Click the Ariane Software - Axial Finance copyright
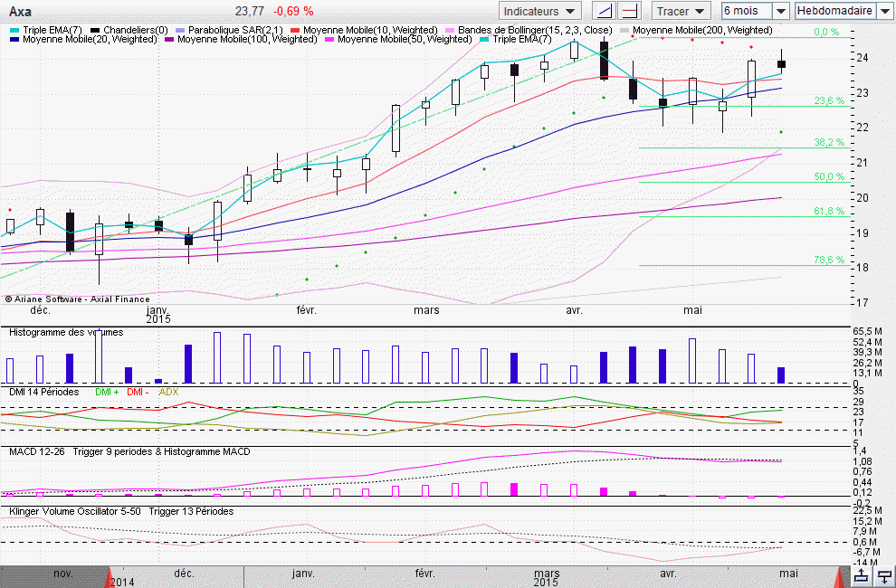 [78, 299]
